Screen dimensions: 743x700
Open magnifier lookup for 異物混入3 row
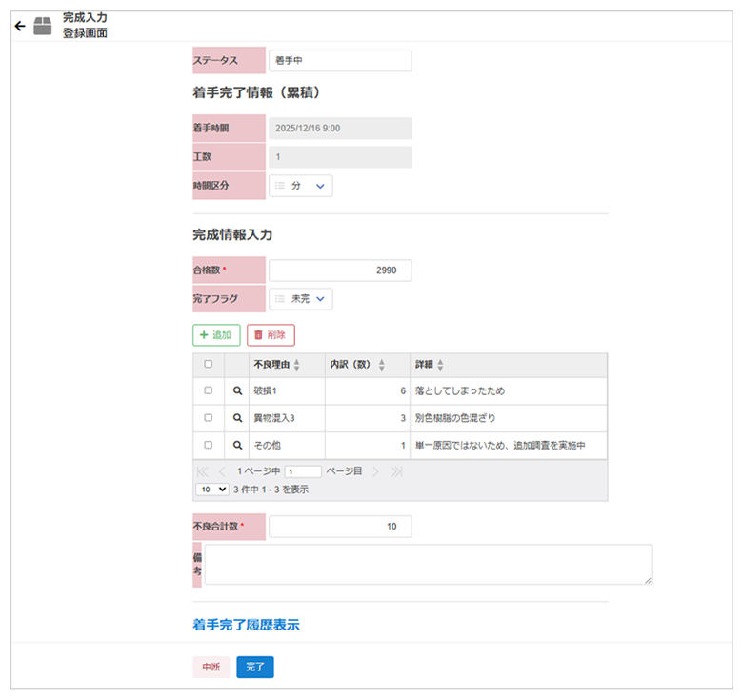coord(237,418)
